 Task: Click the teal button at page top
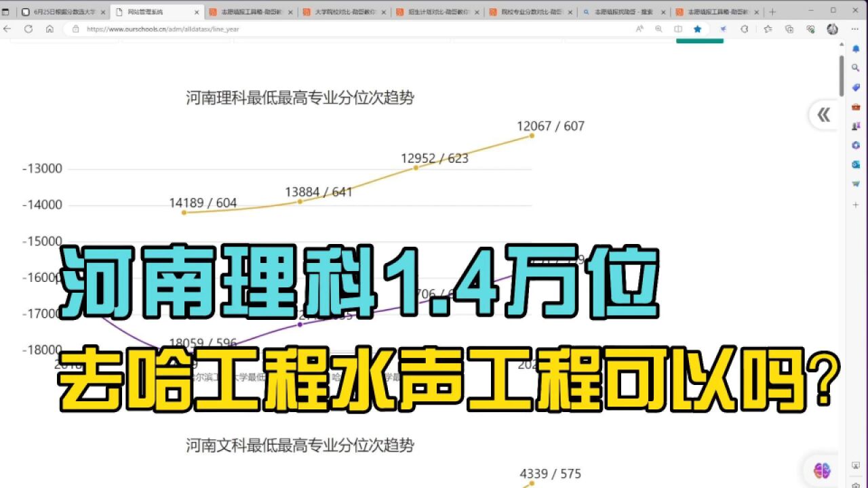tap(700, 41)
